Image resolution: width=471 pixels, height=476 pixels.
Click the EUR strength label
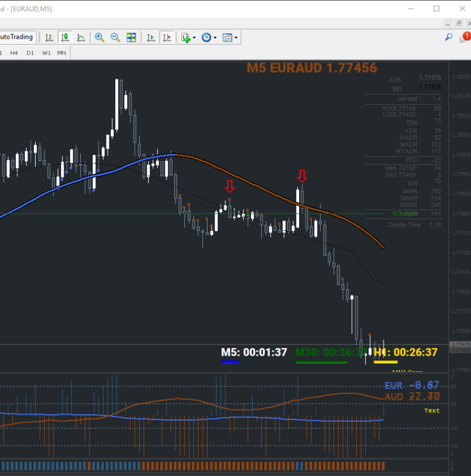click(x=394, y=386)
